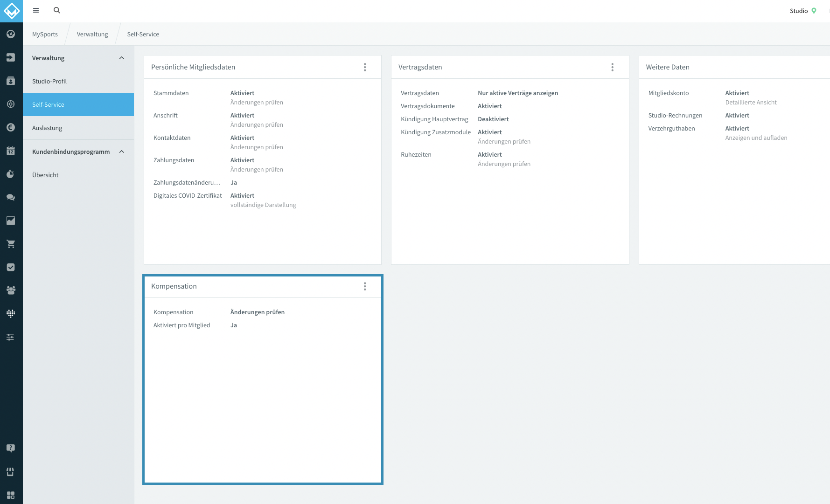830x504 pixels.
Task: Go to MySports breadcrumb
Action: 45,34
